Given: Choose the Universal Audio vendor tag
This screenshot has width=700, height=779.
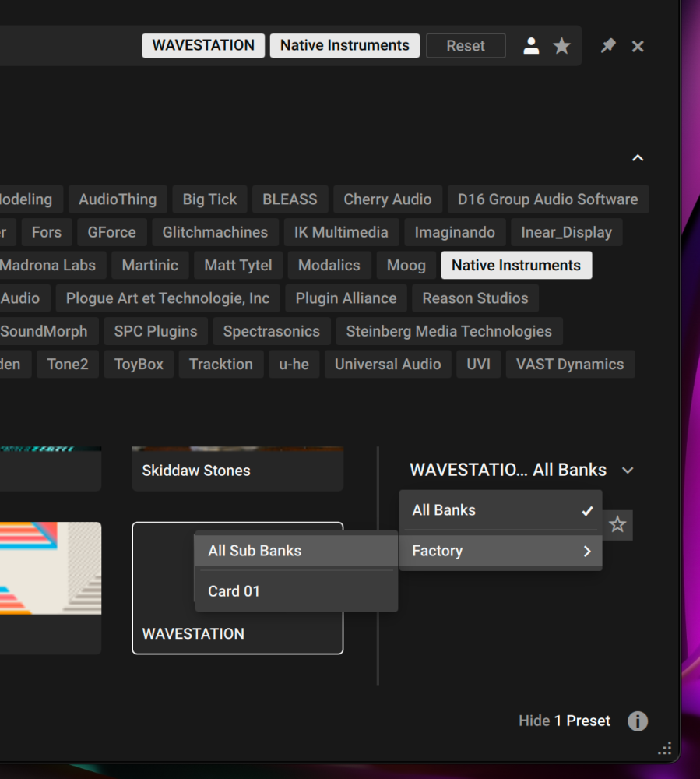Looking at the screenshot, I should pyautogui.click(x=388, y=364).
